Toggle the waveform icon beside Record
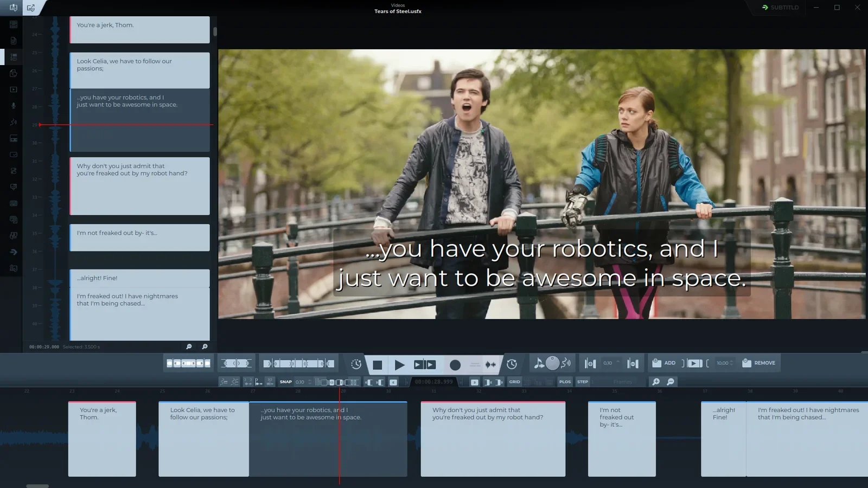 pyautogui.click(x=490, y=365)
